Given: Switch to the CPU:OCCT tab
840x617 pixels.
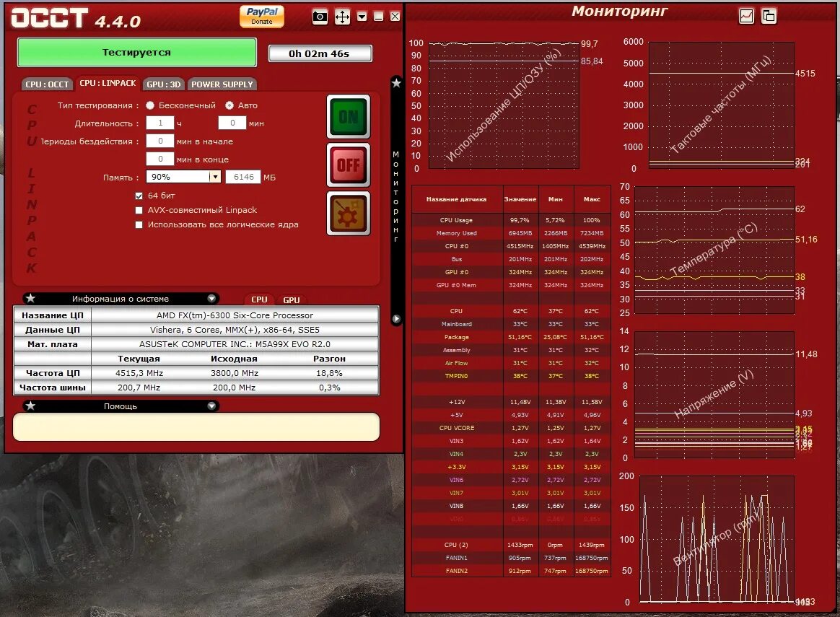Looking at the screenshot, I should (47, 84).
